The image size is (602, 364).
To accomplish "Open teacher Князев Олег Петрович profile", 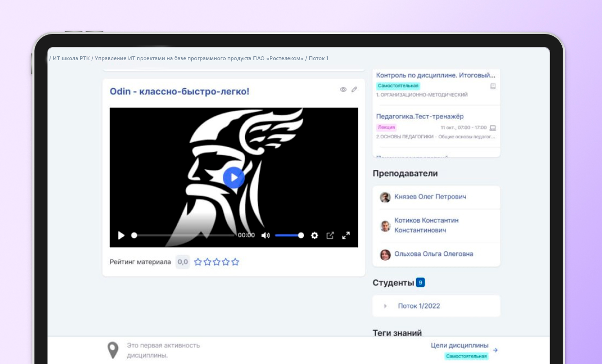I will tap(430, 197).
